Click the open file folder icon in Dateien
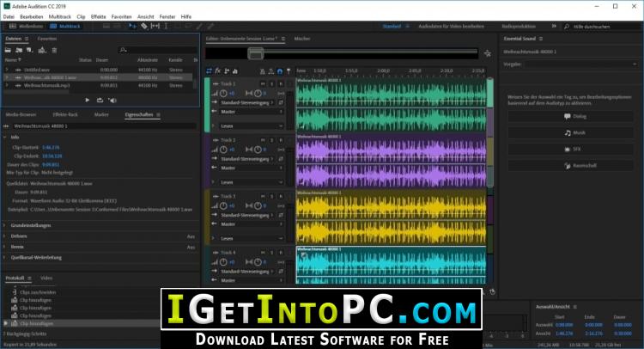 (8, 50)
